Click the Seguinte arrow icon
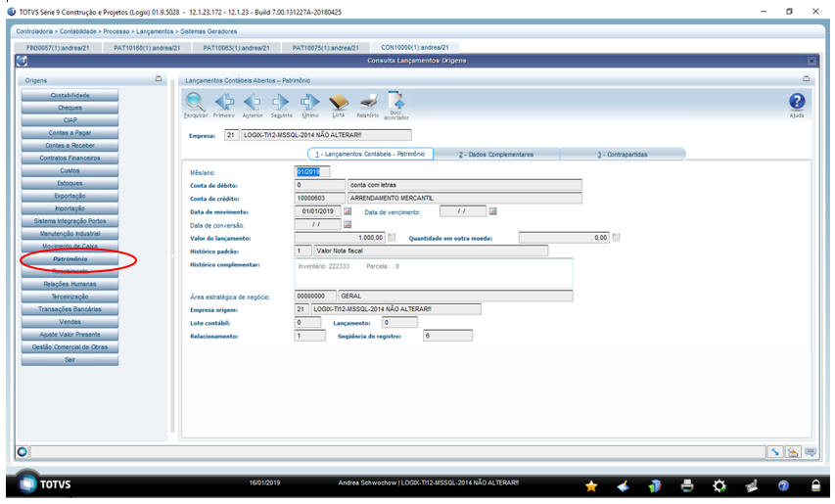The image size is (835, 504). point(281,101)
